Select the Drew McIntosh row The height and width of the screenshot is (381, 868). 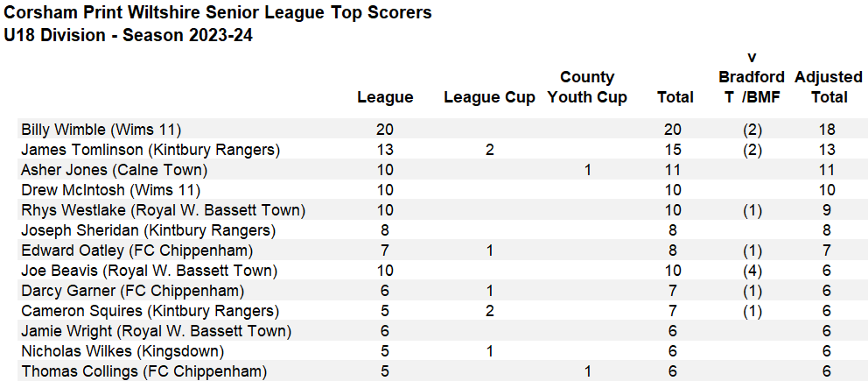[442, 190]
